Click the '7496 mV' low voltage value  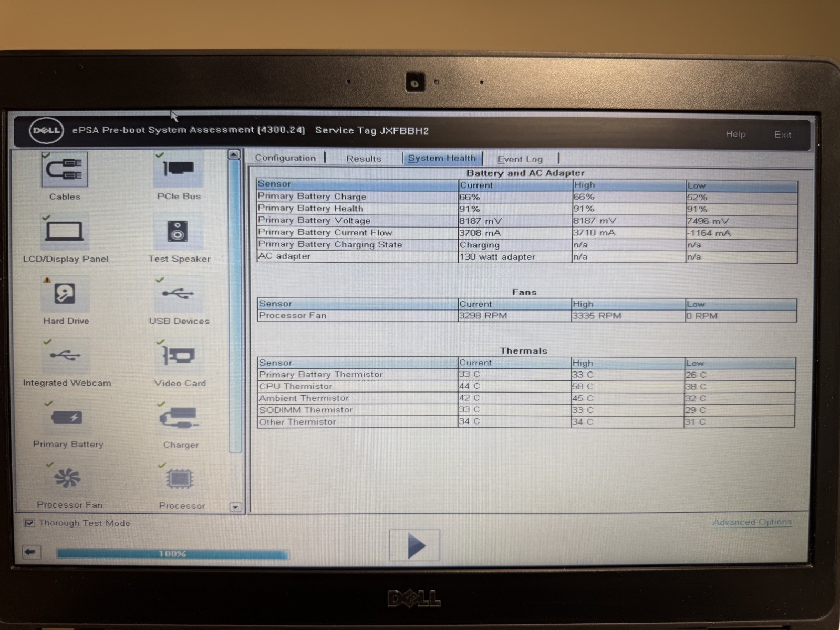[708, 221]
